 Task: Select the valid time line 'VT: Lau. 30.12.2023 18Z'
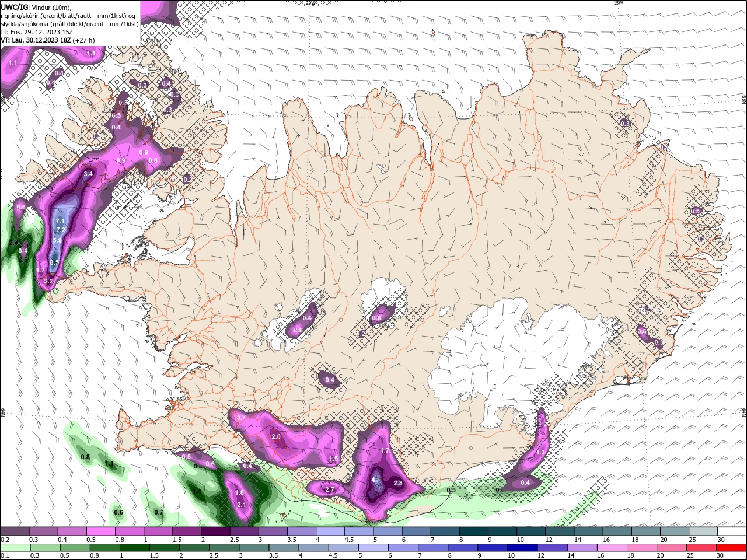click(x=36, y=40)
